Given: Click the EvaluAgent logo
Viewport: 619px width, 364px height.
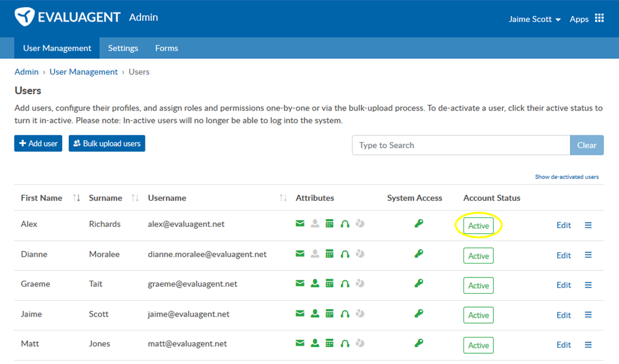Looking at the screenshot, I should pyautogui.click(x=67, y=17).
